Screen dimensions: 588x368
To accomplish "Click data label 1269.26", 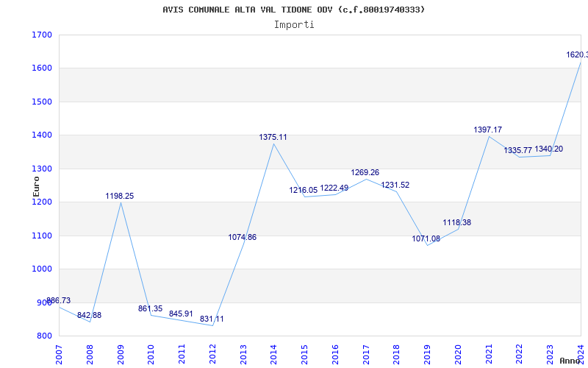I will click(365, 172).
